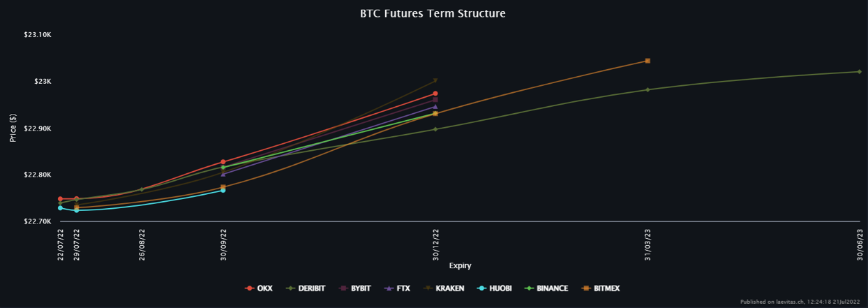The width and height of the screenshot is (868, 308).
Task: Click the 26/08/22 expiry tick label
Action: pos(143,244)
